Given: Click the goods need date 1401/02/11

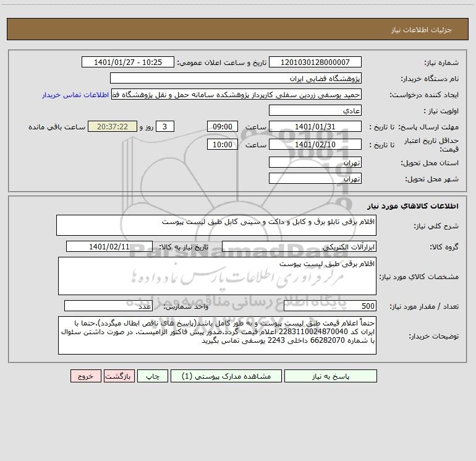Looking at the screenshot, I should [109, 246].
